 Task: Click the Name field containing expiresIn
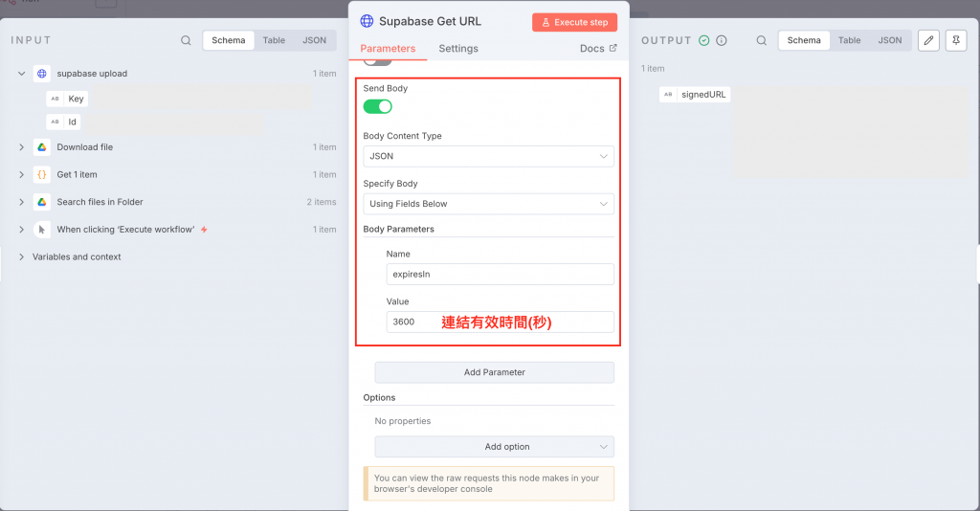point(500,275)
